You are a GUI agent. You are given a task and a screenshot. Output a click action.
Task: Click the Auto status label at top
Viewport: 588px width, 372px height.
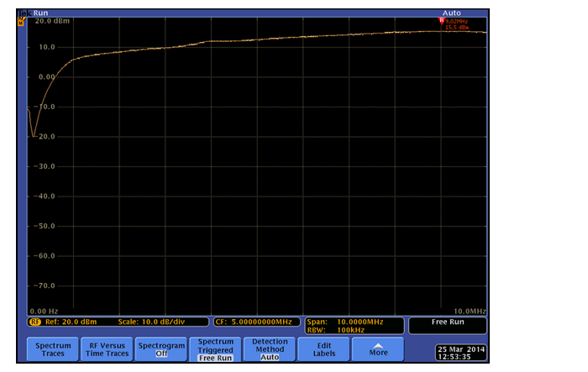(452, 13)
